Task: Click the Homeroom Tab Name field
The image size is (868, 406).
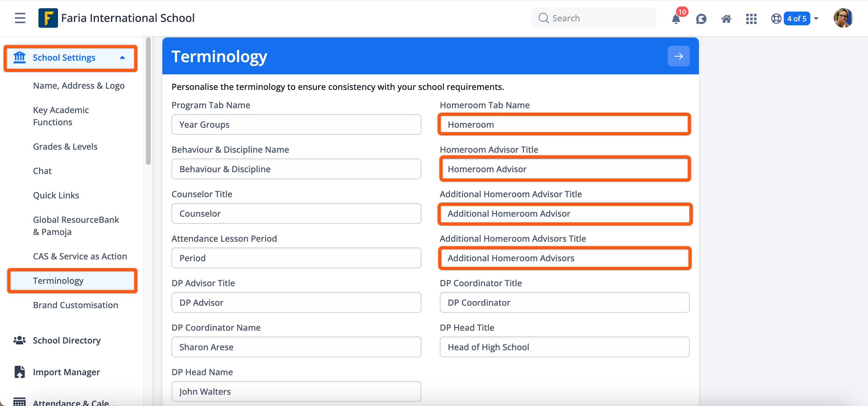Action: (564, 124)
